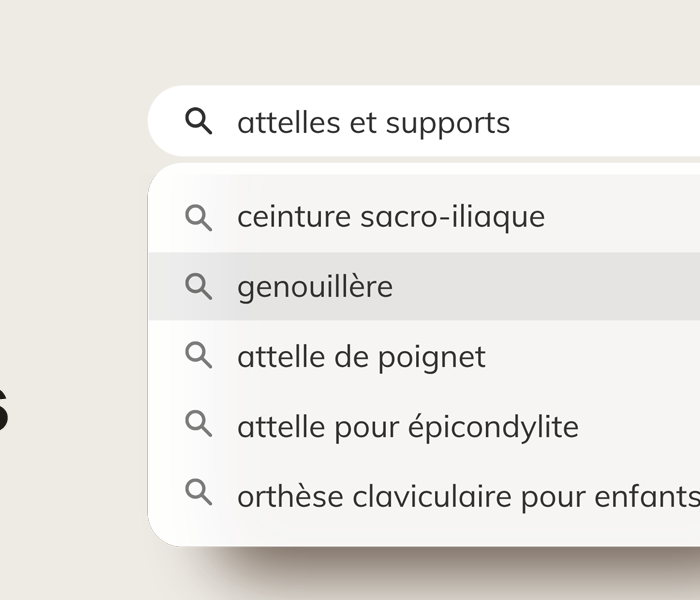Click blank space right of 'attelle pour épicondylite'
Viewport: 700px width, 600px height.
tap(641, 425)
